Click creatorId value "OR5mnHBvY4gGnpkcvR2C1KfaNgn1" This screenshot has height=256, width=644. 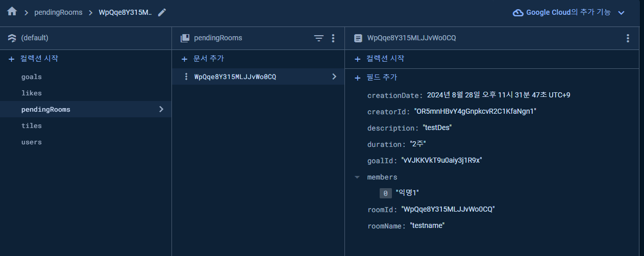(x=475, y=111)
